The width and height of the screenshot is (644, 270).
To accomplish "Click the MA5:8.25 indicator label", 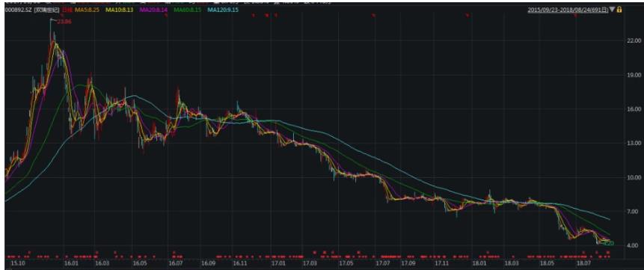I will click(x=86, y=9).
